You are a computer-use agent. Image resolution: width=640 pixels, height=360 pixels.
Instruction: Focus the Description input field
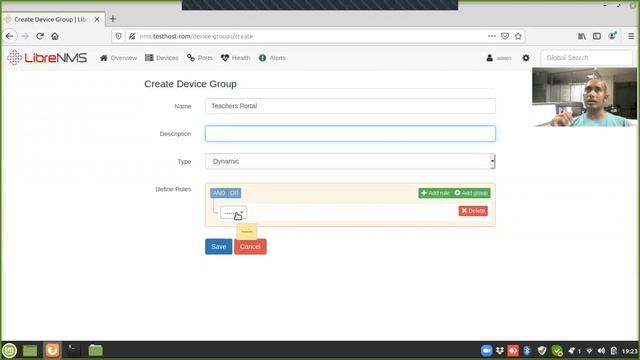[x=350, y=133]
